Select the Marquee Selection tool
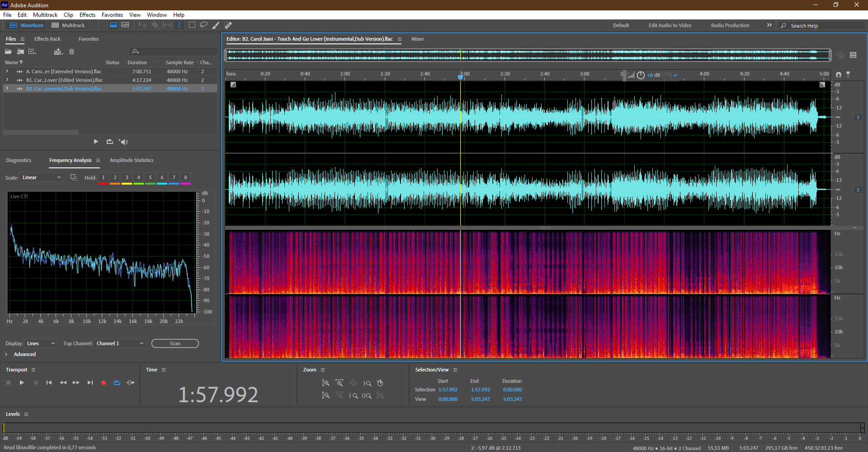 (x=192, y=25)
